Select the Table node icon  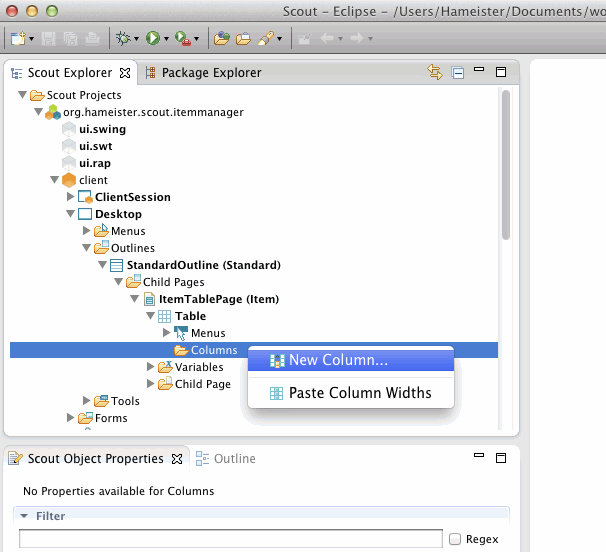click(x=164, y=316)
